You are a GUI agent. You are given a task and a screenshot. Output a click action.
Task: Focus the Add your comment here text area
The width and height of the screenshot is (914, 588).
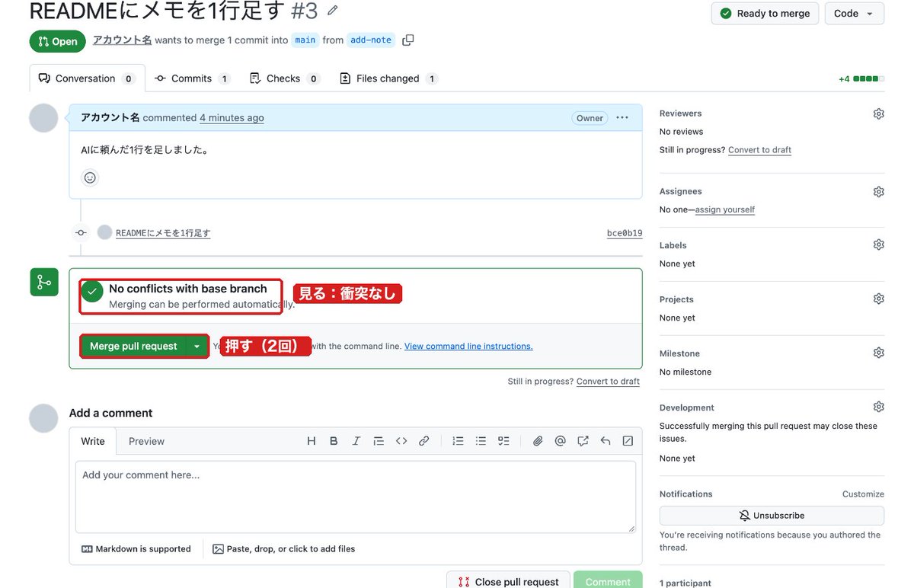click(356, 497)
